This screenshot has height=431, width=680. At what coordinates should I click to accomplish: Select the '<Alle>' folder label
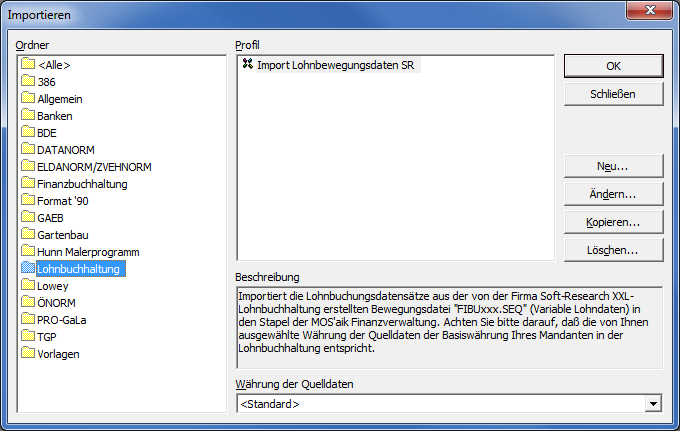coord(54,65)
